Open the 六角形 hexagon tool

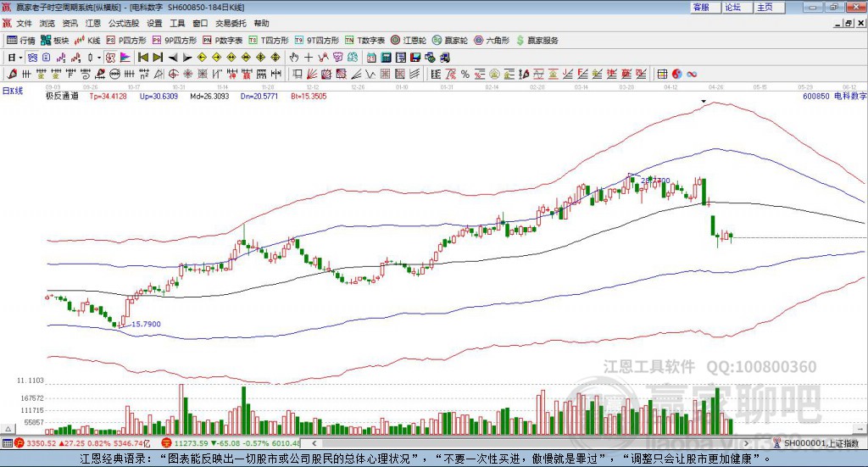point(491,41)
